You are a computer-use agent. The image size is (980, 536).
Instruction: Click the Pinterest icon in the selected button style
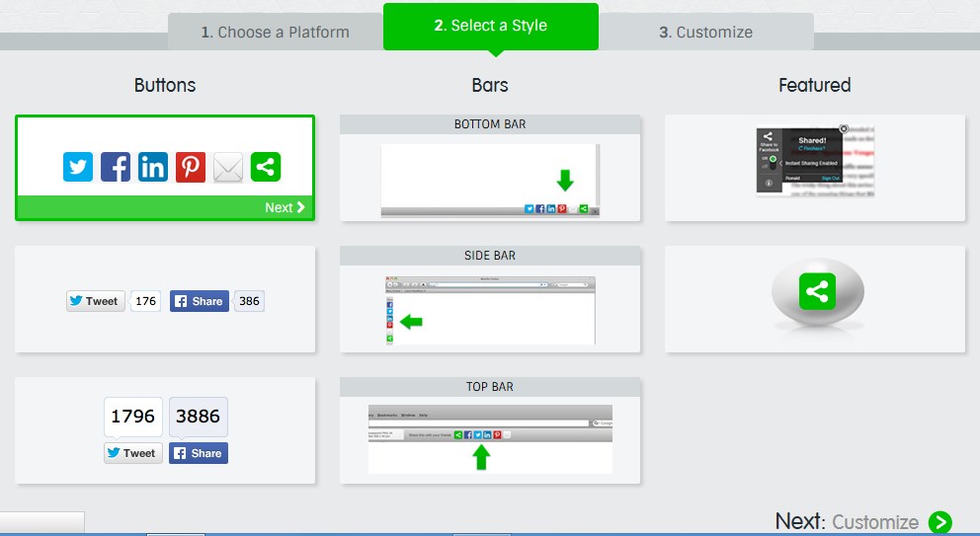point(191,167)
